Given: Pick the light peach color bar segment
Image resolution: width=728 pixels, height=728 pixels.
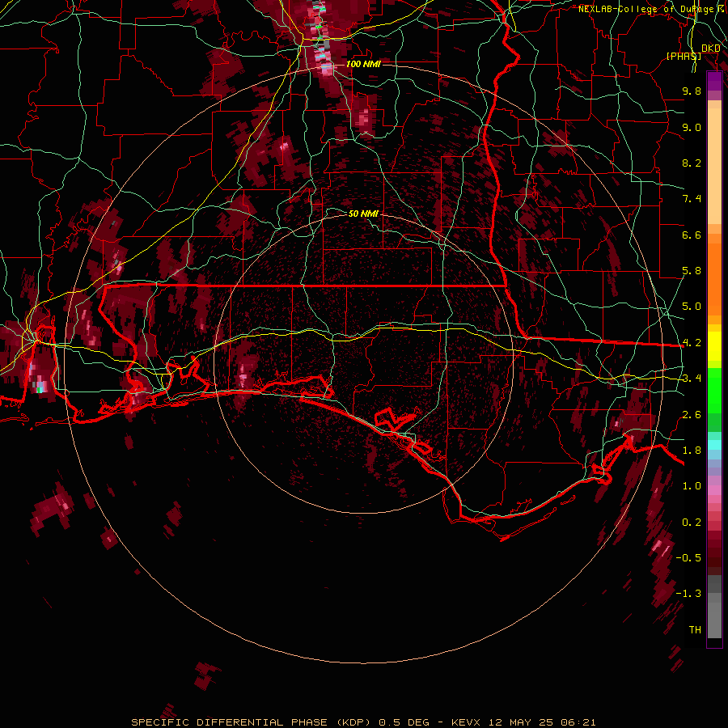Looking at the screenshot, I should pyautogui.click(x=714, y=167).
